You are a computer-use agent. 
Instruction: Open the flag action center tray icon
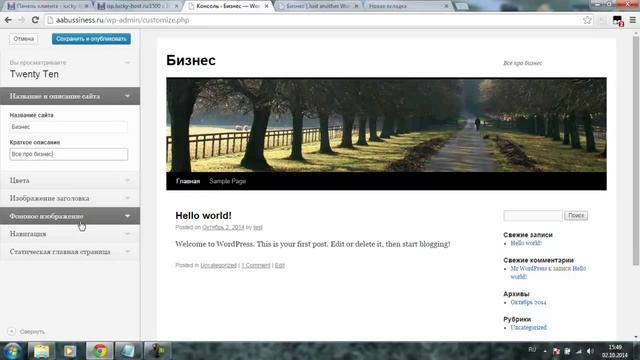[556, 351]
